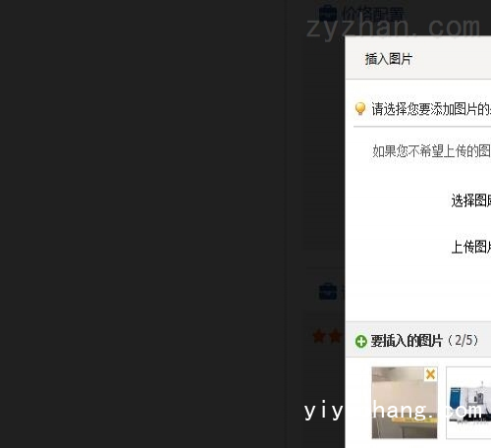Click the green plus icon beside 要插入的图片
The height and width of the screenshot is (448, 491).
click(x=361, y=342)
